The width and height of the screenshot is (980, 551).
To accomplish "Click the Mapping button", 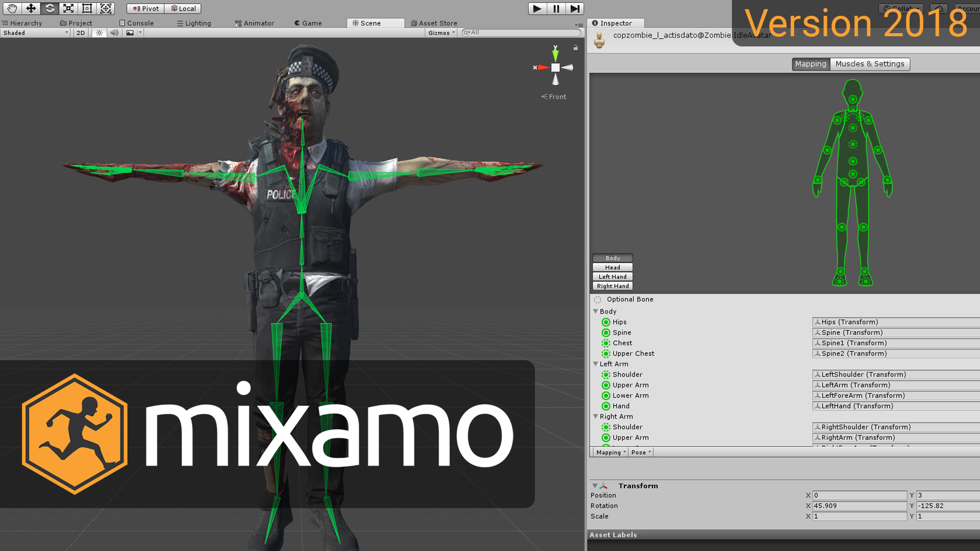I will [x=811, y=64].
